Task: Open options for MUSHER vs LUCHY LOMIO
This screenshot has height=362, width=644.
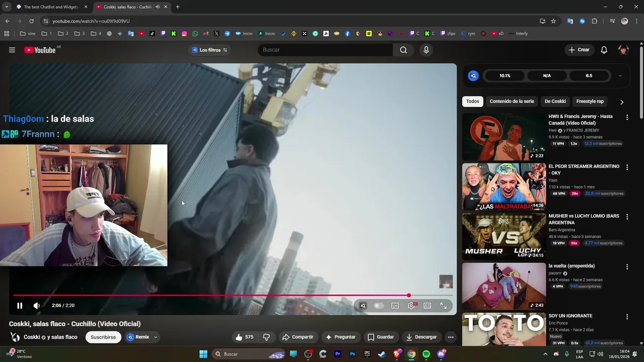Action: pyautogui.click(x=627, y=217)
